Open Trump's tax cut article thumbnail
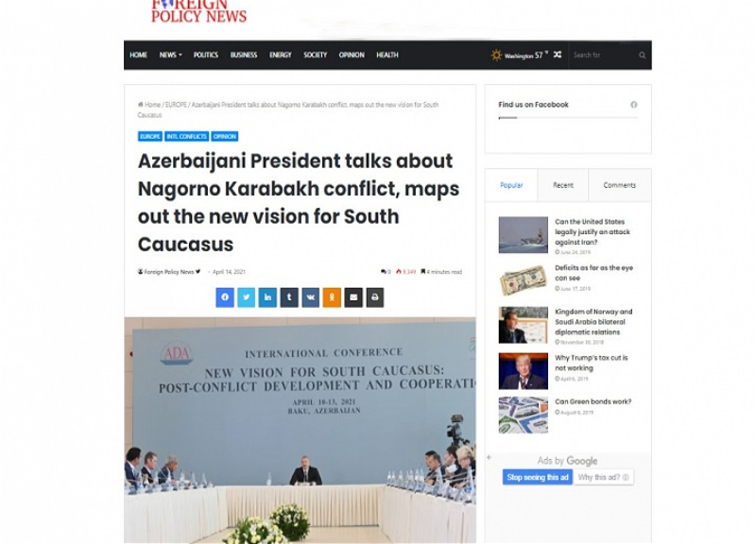 [524, 370]
